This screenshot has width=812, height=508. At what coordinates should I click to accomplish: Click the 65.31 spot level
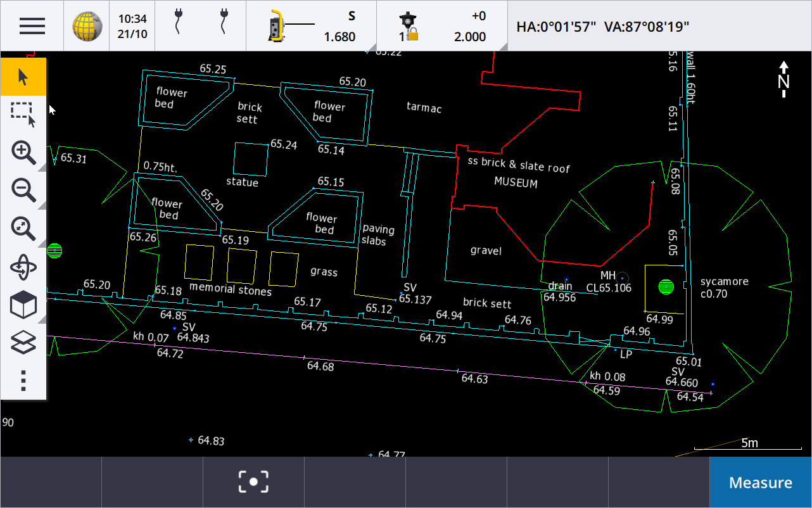tap(73, 158)
